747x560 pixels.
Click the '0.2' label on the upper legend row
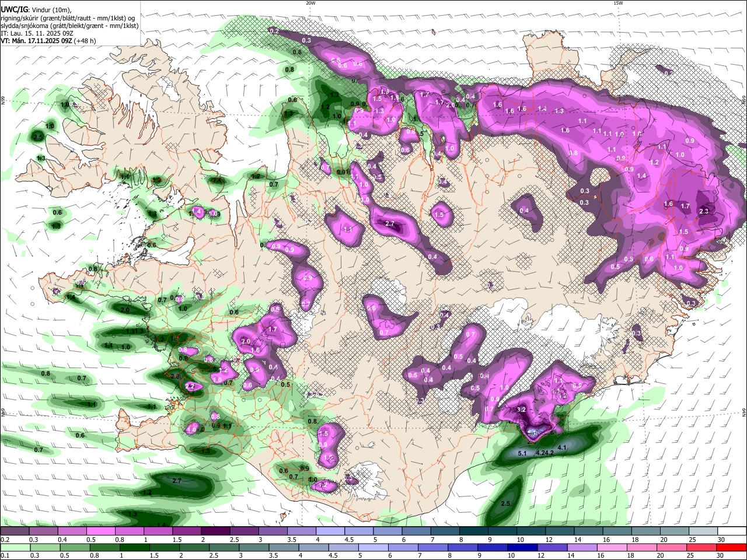tap(4, 540)
